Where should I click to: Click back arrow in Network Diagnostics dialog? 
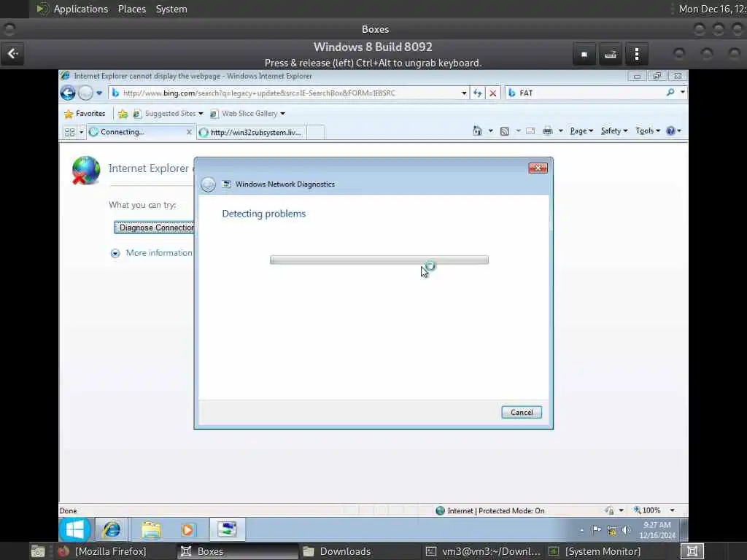coord(208,184)
